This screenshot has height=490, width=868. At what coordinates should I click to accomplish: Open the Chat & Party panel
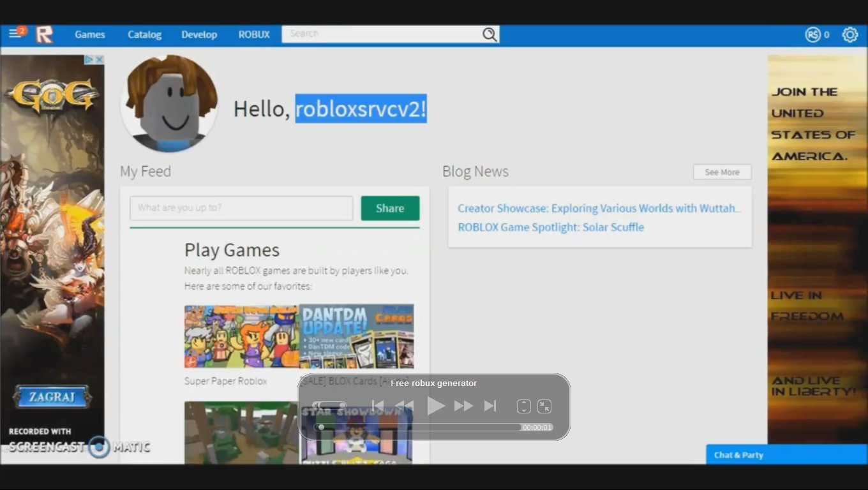[786, 455]
